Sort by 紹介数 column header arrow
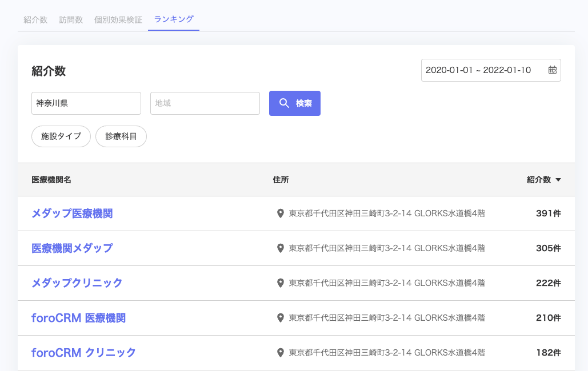The width and height of the screenshot is (588, 371). tap(558, 180)
